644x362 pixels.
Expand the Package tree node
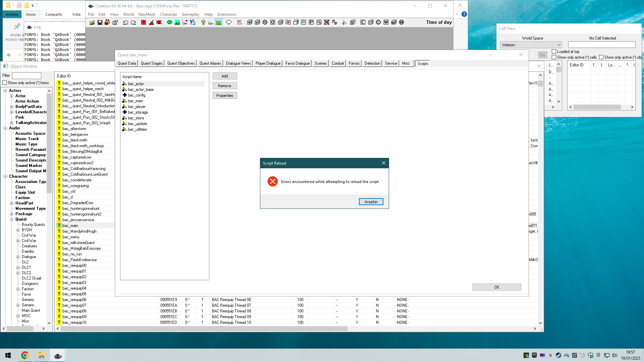(12, 214)
